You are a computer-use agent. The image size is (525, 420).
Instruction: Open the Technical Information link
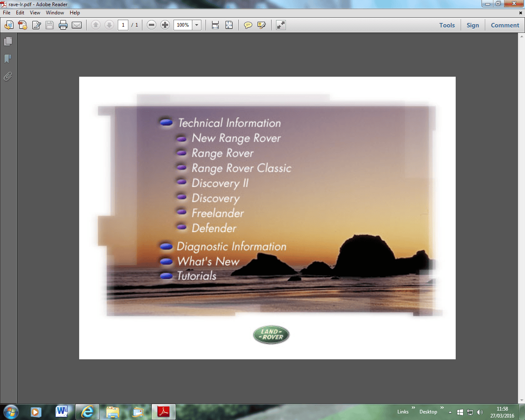click(229, 123)
